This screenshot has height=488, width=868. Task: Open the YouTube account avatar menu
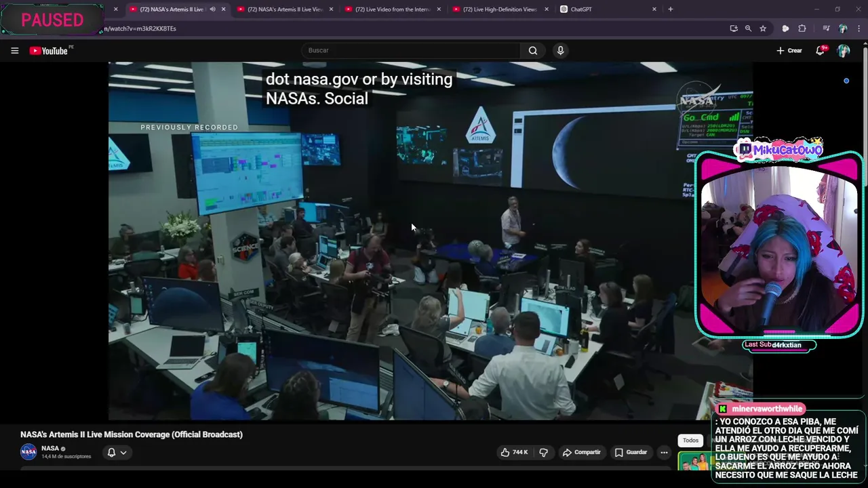coord(844,51)
